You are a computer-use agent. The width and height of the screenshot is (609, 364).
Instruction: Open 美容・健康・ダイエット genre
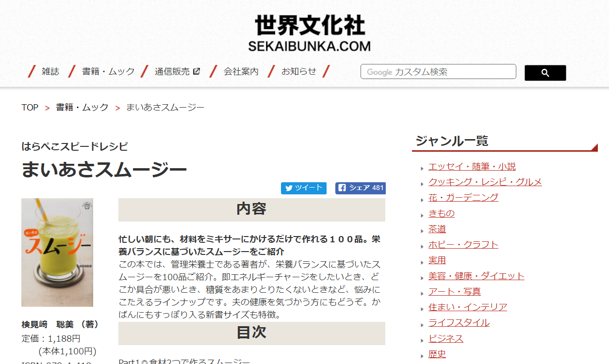[477, 276]
